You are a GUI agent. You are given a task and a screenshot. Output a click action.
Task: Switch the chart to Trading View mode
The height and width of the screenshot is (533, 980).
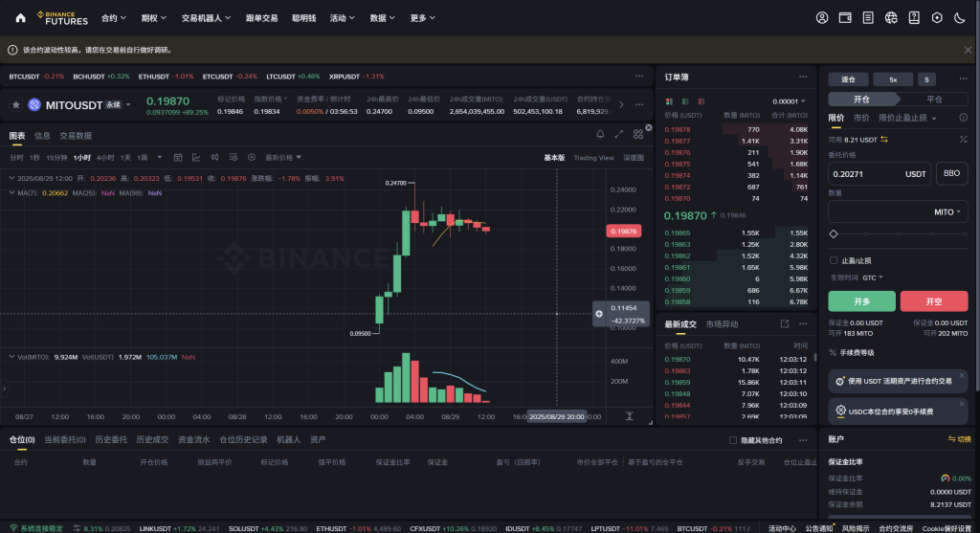(x=593, y=158)
